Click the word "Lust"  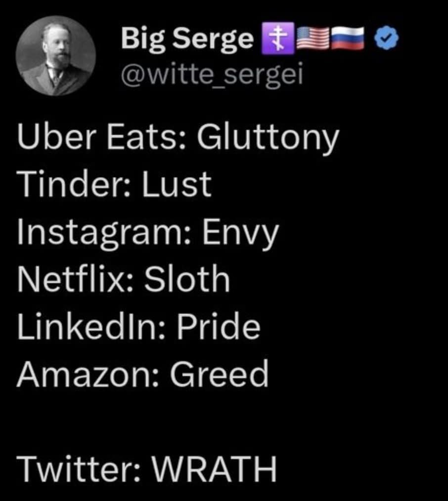coord(177,183)
